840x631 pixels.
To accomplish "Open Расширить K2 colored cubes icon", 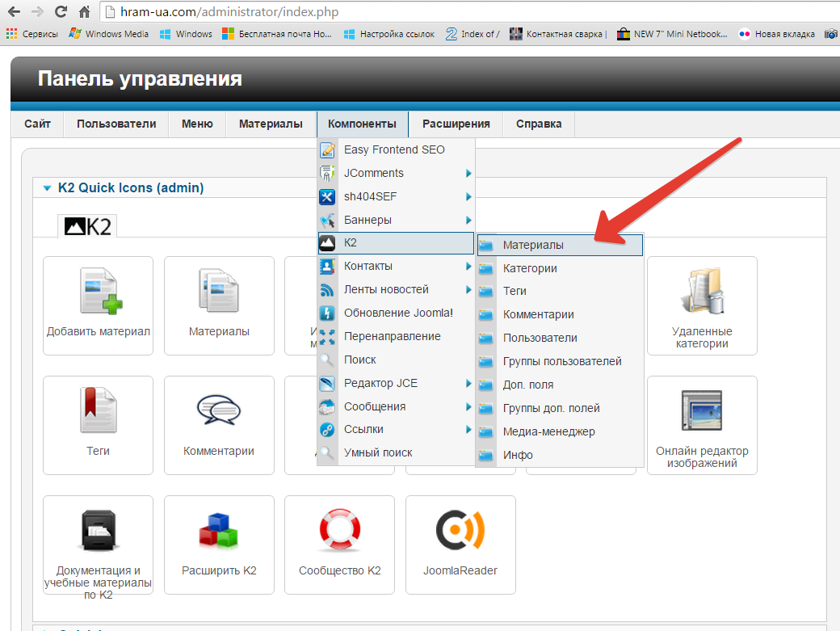I will (x=219, y=545).
